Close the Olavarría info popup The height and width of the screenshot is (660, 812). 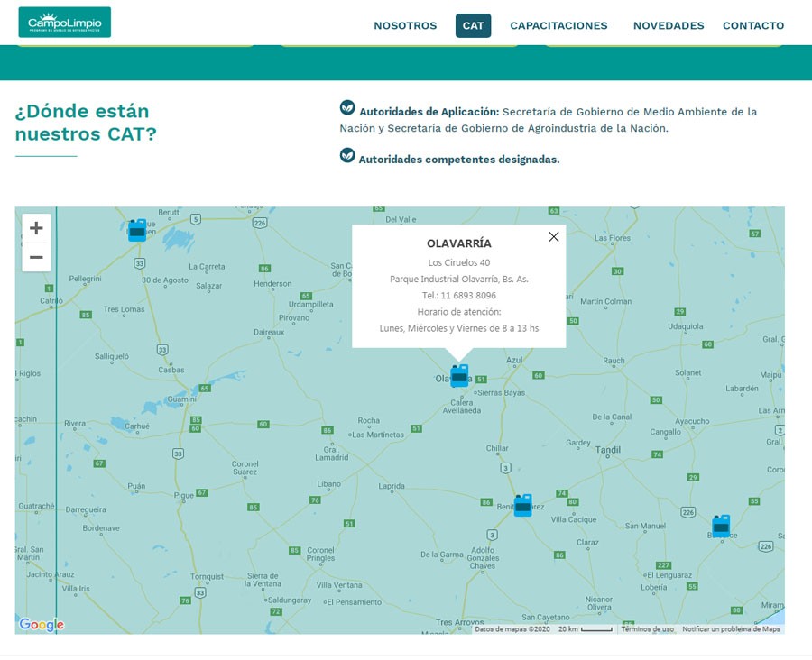click(x=554, y=236)
